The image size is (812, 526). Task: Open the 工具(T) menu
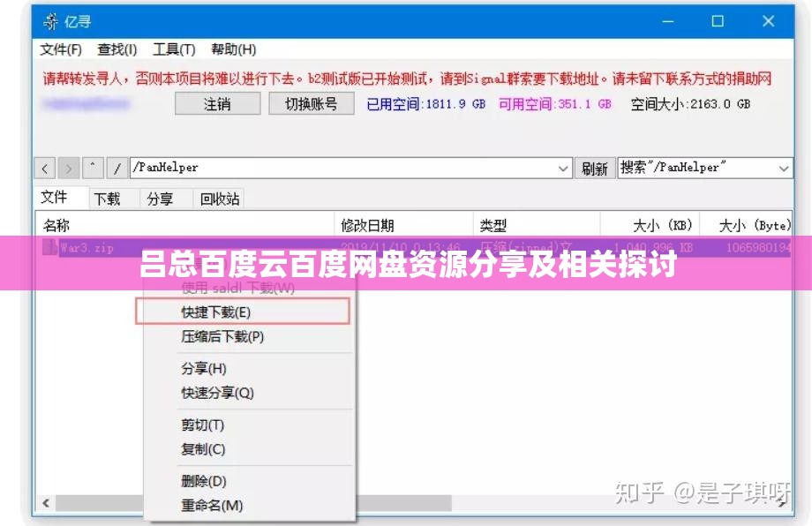click(174, 49)
